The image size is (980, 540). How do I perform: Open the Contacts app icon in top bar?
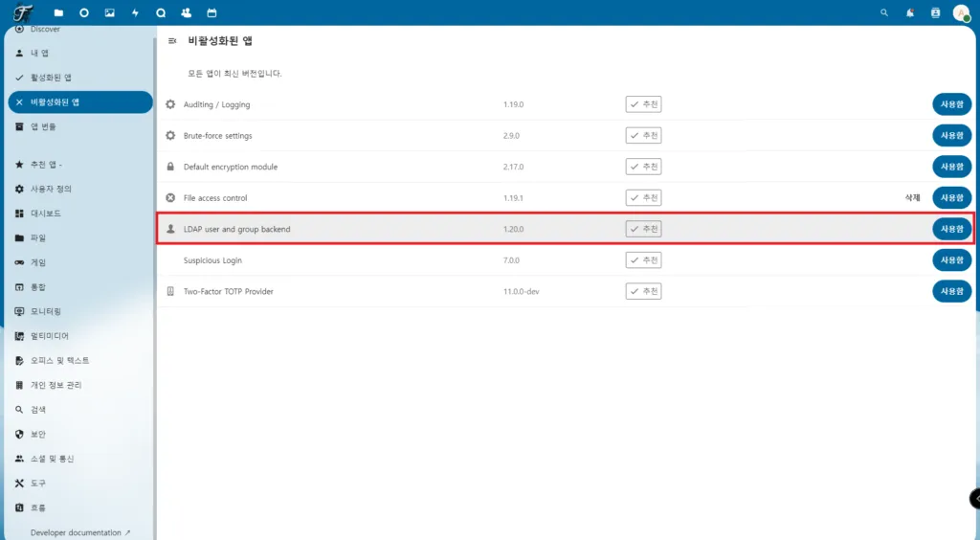point(187,12)
